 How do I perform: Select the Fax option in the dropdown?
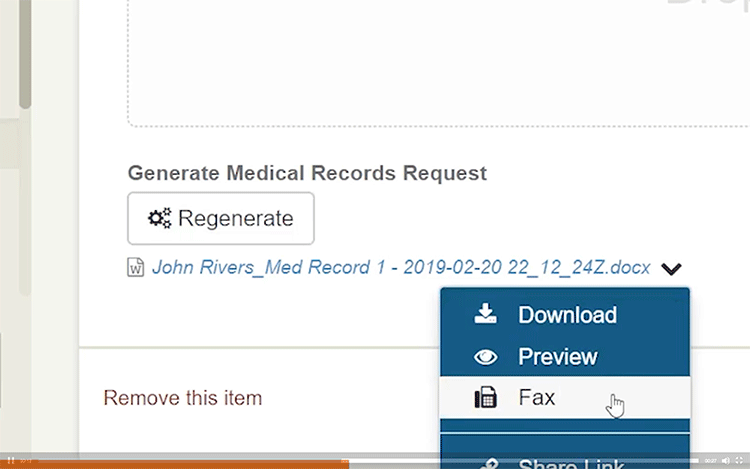tap(565, 397)
